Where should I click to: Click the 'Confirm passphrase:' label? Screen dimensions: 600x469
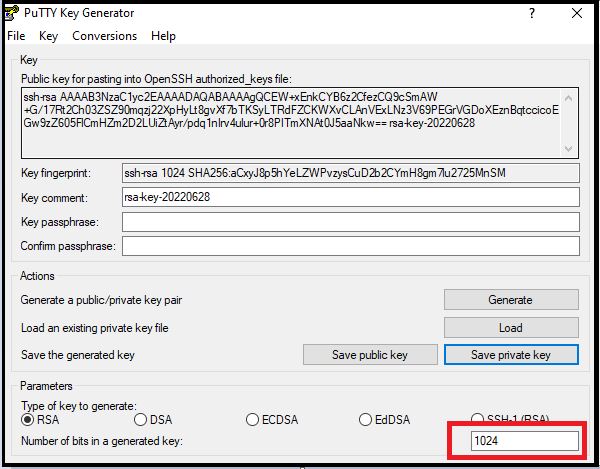(68, 246)
